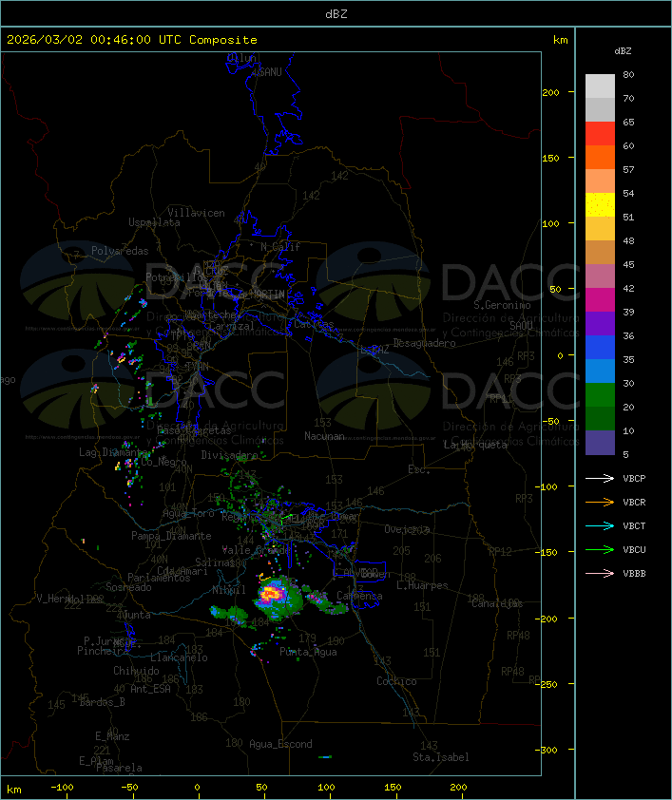Select the gold 48-51 dBZ swatch
Image resolution: width=672 pixels, height=800 pixels.
[x=600, y=229]
